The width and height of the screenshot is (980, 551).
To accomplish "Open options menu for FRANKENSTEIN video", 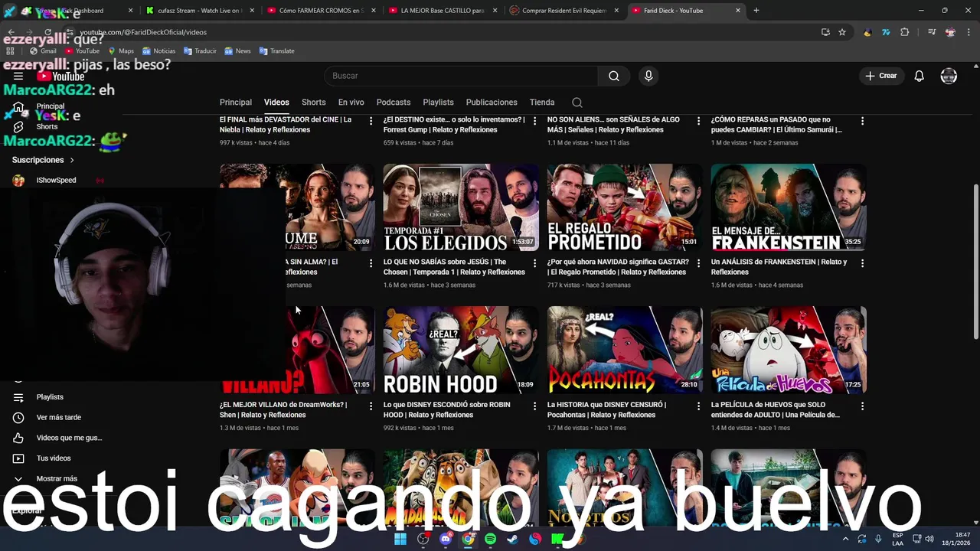I will coord(862,263).
